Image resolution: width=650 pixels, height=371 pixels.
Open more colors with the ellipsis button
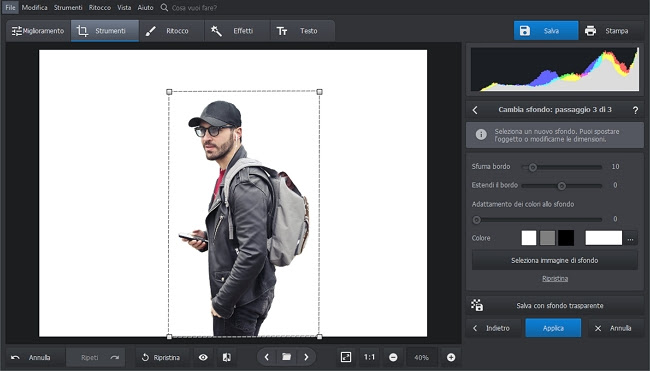631,238
